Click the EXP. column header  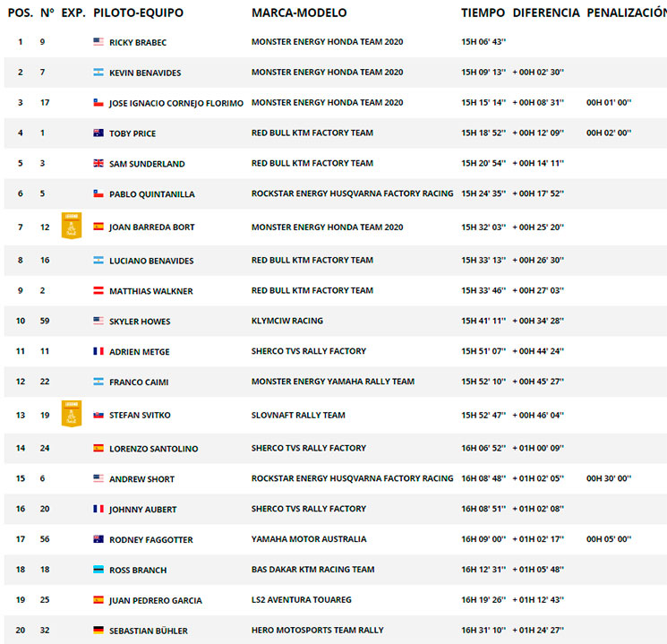pos(73,13)
